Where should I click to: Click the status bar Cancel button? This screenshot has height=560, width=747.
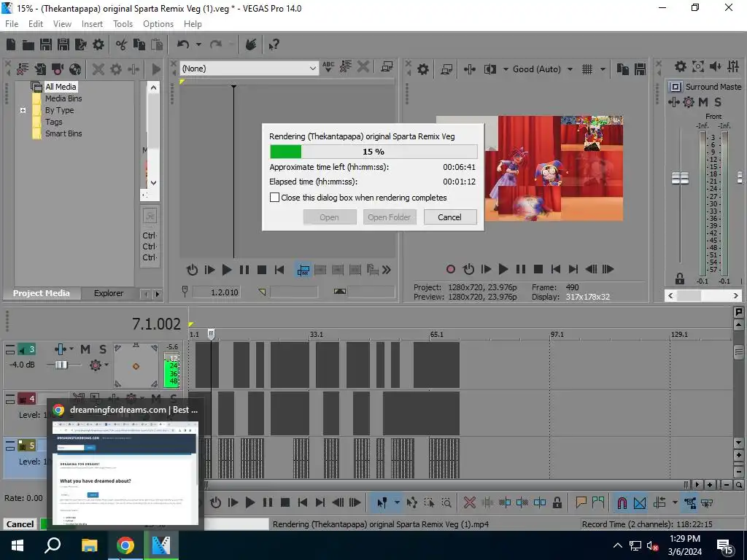click(20, 524)
